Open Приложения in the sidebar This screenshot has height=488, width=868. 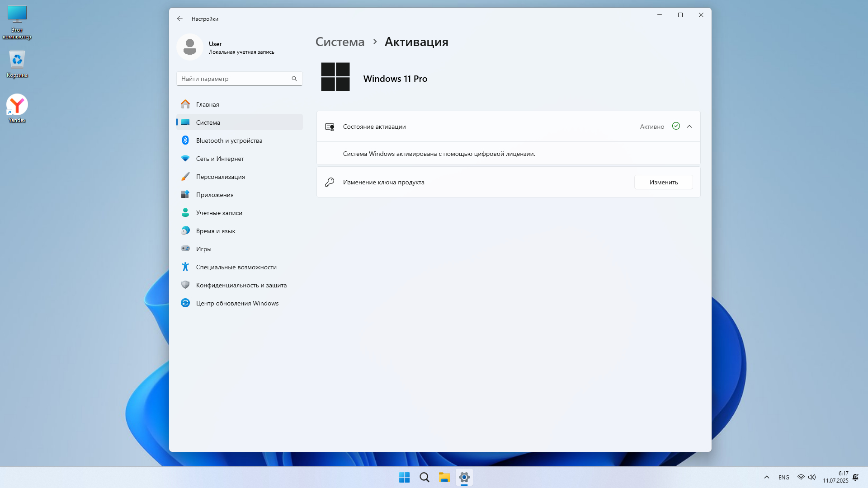click(215, 195)
